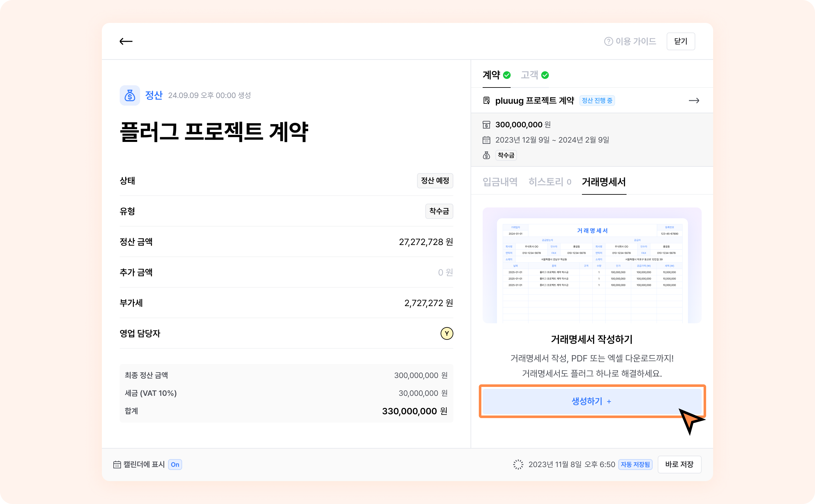The height and width of the screenshot is (504, 815).
Task: Click the 추가 금액 amount field
Action: tap(445, 273)
